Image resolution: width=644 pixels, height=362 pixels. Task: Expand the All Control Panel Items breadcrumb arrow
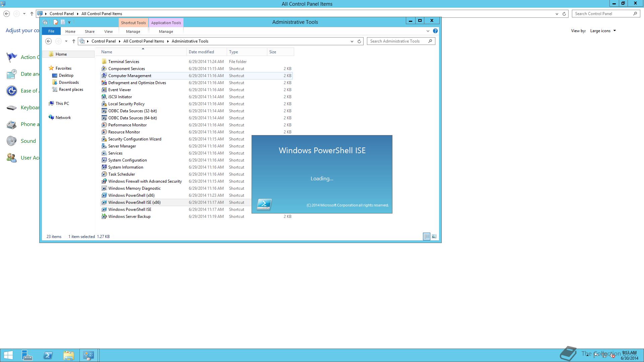pos(168,41)
